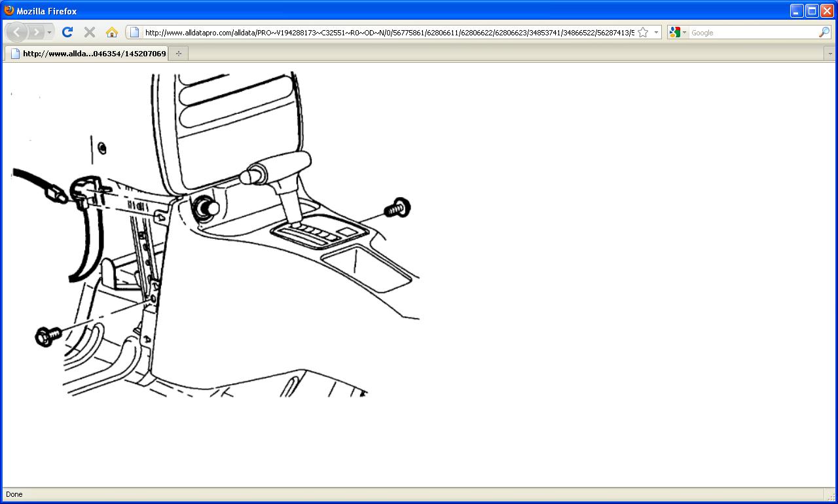838x504 pixels.
Task: Click the Done status bar text
Action: (14, 494)
